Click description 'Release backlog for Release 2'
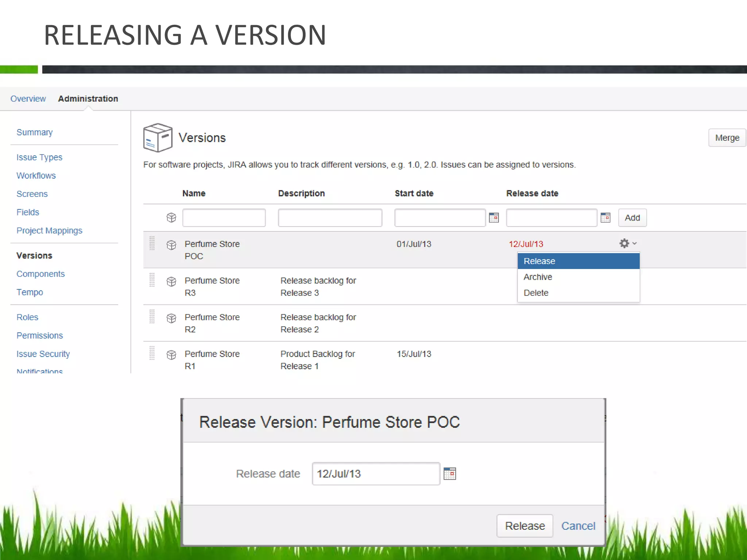Viewport: 747px width, 560px height. pos(318,323)
